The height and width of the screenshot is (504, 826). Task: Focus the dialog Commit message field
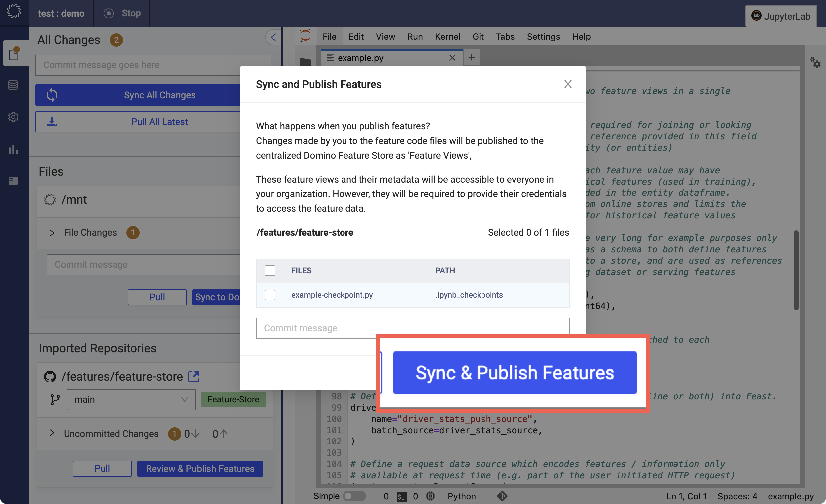click(413, 328)
